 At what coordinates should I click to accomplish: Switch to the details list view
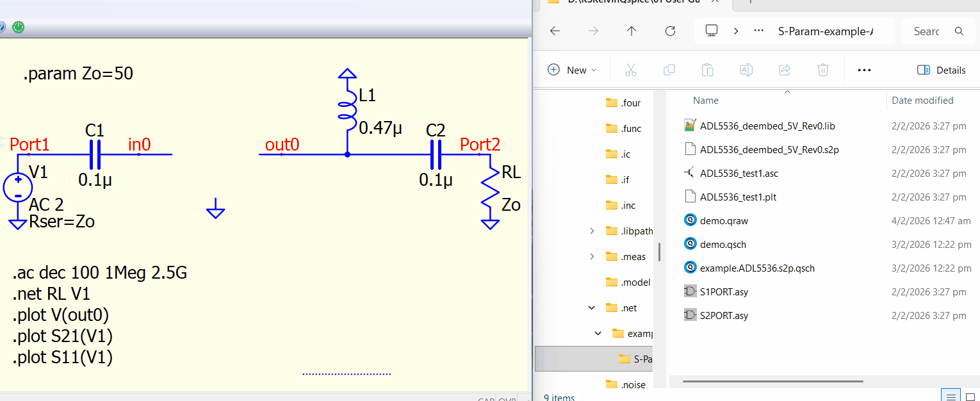[951, 397]
